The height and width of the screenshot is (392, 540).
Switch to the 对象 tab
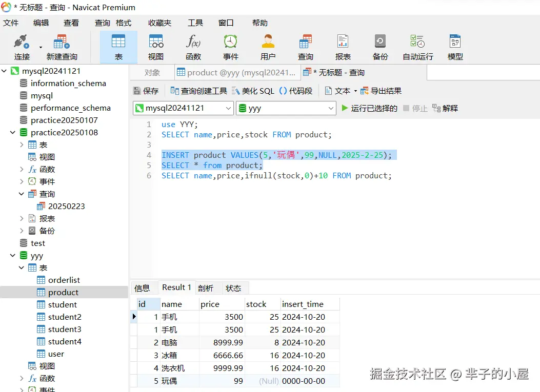click(x=152, y=73)
